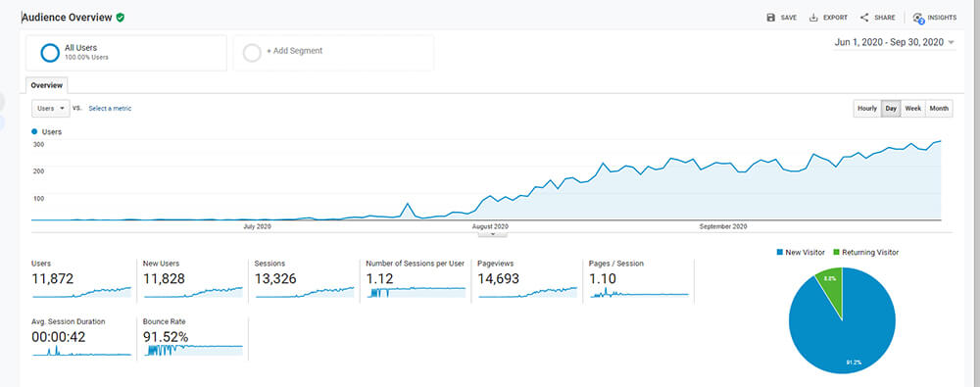Select the Week chart interval
This screenshot has height=387, width=980.
[x=913, y=108]
